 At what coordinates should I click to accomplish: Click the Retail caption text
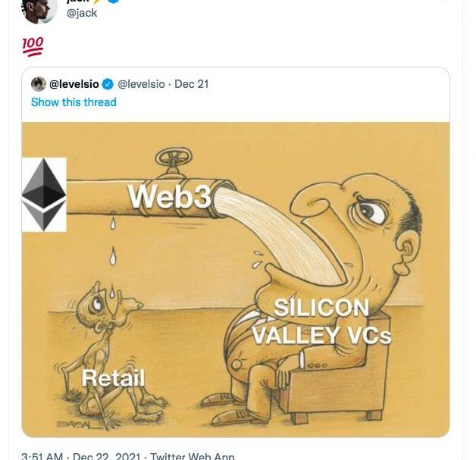pyautogui.click(x=113, y=377)
